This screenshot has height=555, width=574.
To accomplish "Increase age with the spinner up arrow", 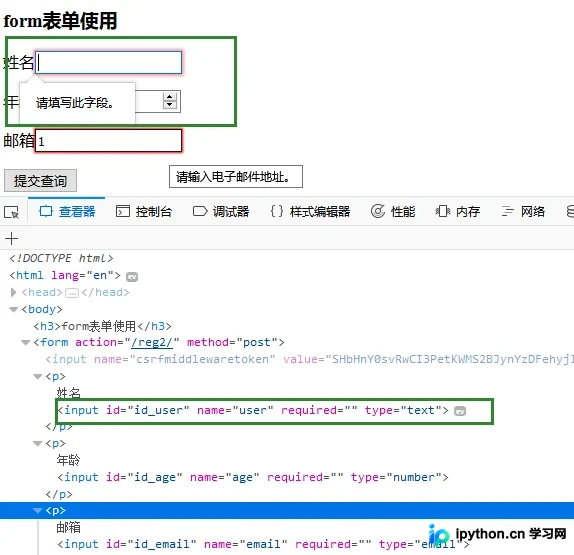I will click(x=169, y=97).
